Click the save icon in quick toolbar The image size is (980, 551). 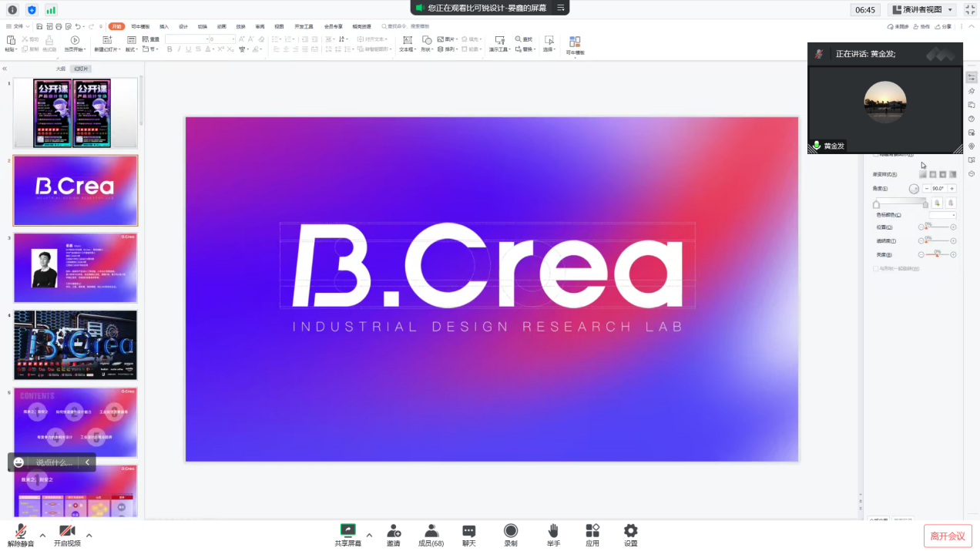[40, 26]
